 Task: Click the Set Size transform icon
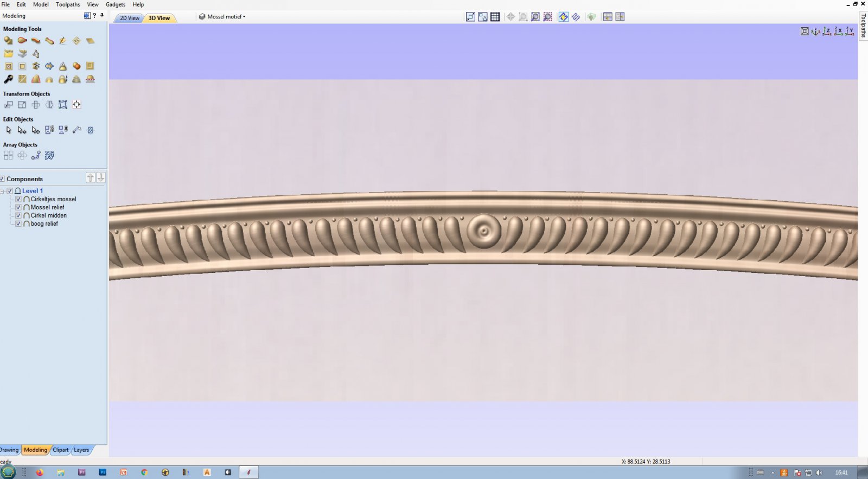point(22,105)
